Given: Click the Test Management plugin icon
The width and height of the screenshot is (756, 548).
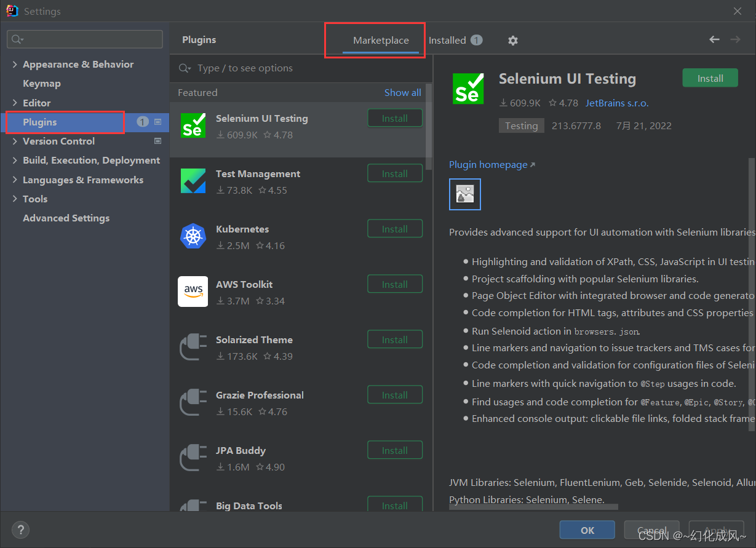Looking at the screenshot, I should tap(193, 181).
